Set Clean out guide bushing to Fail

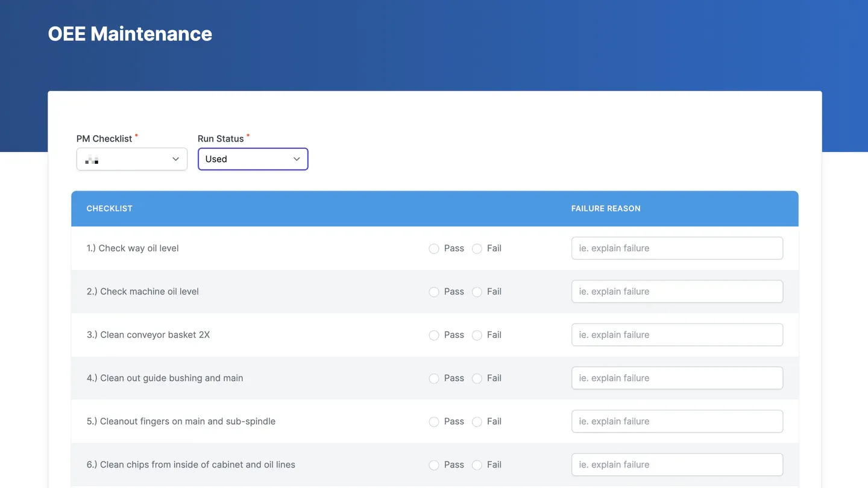click(477, 379)
